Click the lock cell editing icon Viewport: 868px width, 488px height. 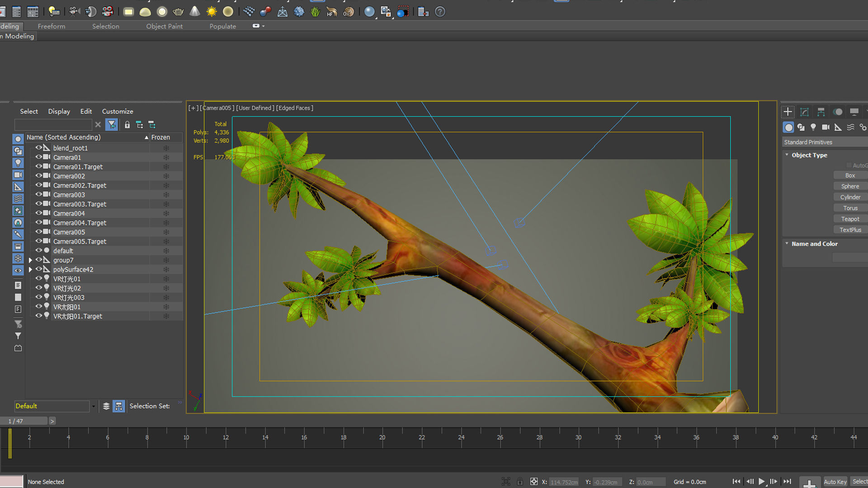pyautogui.click(x=127, y=125)
